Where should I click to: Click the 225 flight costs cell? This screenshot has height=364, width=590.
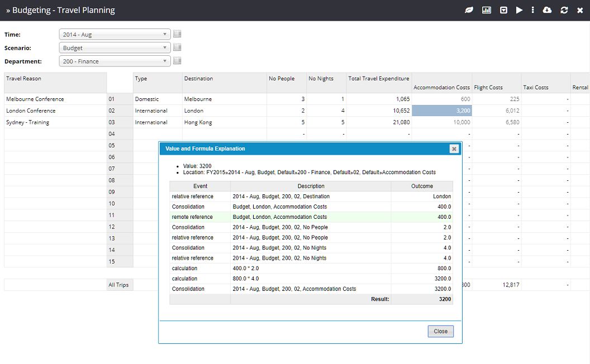[x=497, y=99]
